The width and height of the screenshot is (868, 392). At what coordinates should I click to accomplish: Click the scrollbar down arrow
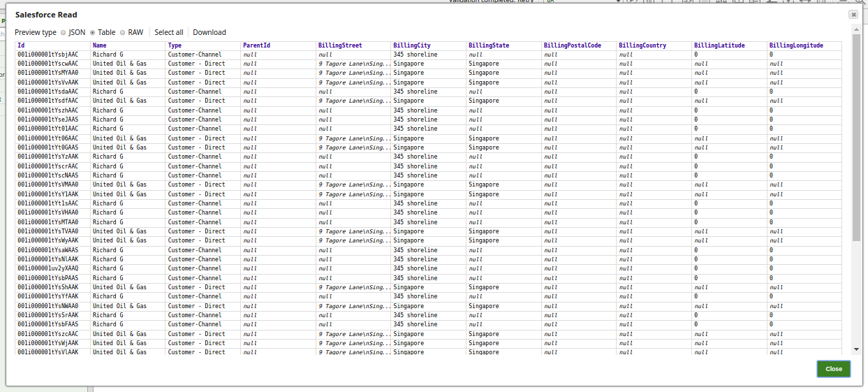tap(857, 349)
